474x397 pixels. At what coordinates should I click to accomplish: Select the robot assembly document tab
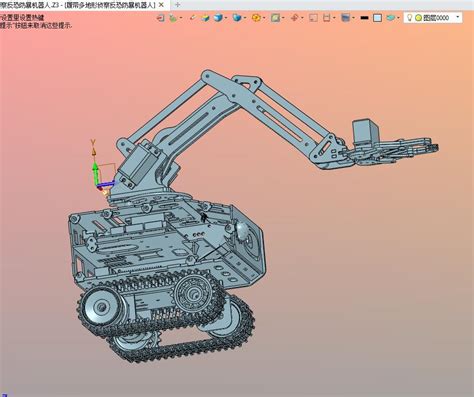[x=78, y=5]
